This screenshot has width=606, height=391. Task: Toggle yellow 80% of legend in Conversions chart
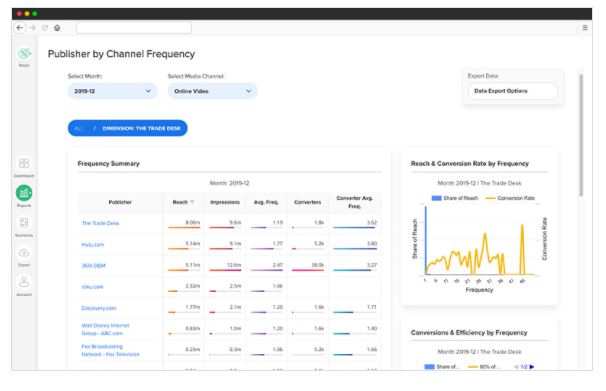point(484,367)
